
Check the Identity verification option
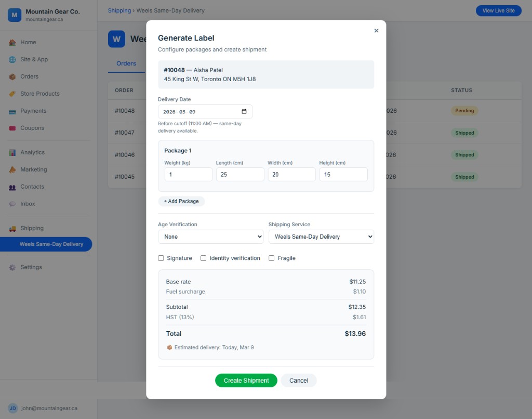[203, 258]
